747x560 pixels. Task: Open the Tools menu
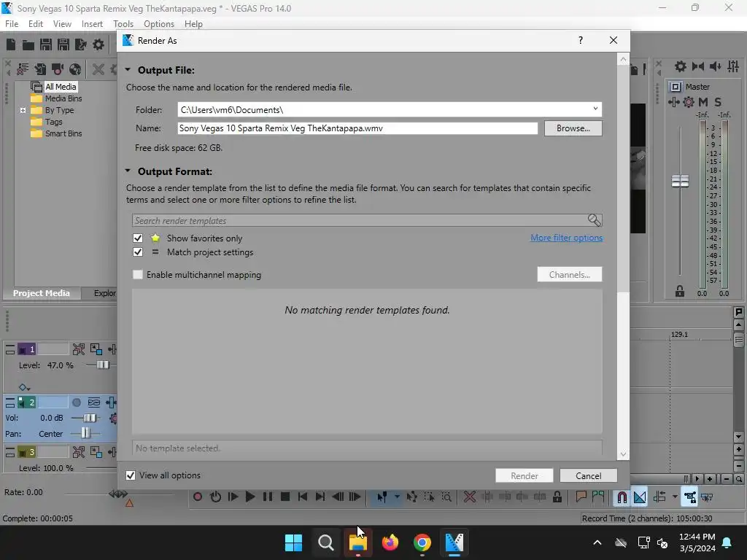coord(123,24)
